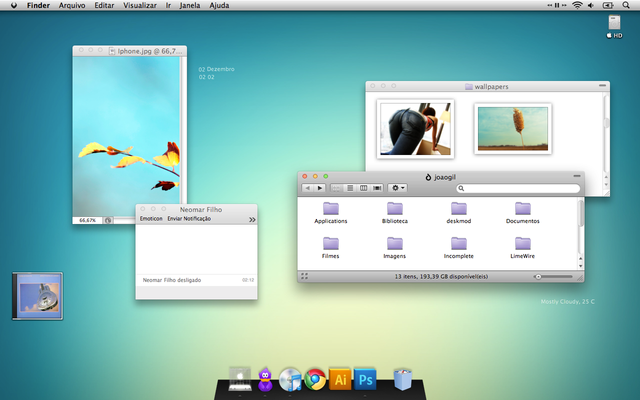This screenshot has height=400, width=640.
Task: Click the Finder back arrow button
Action: 307,188
